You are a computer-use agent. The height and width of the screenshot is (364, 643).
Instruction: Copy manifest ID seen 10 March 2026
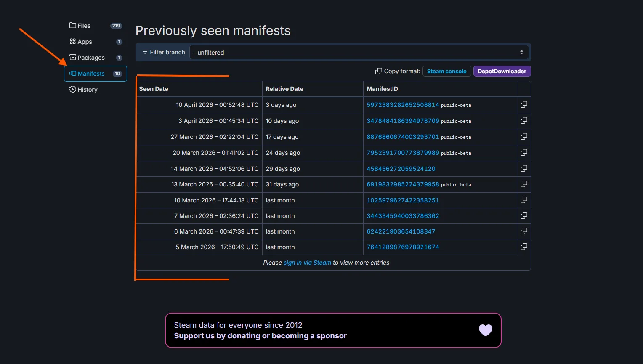click(x=523, y=200)
